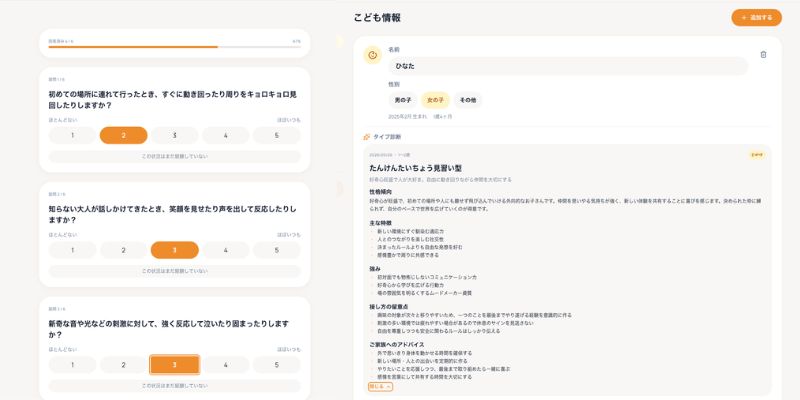The width and height of the screenshot is (800, 400).
Task: Choose 3 for the 新奇な音や光 question
Action: click(174, 365)
